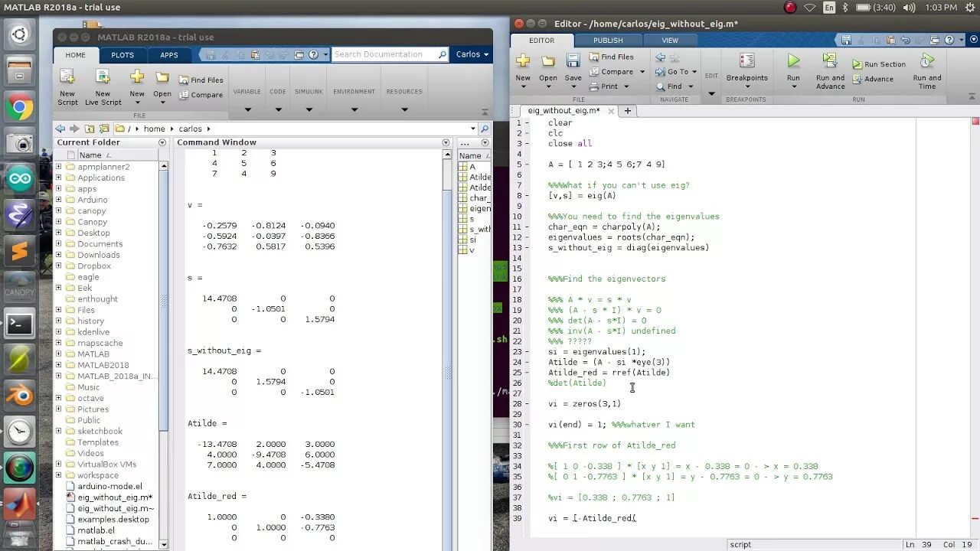Viewport: 980px width, 551px height.
Task: Open folder icon in MATLAB Home toolstrip
Action: 162,77
